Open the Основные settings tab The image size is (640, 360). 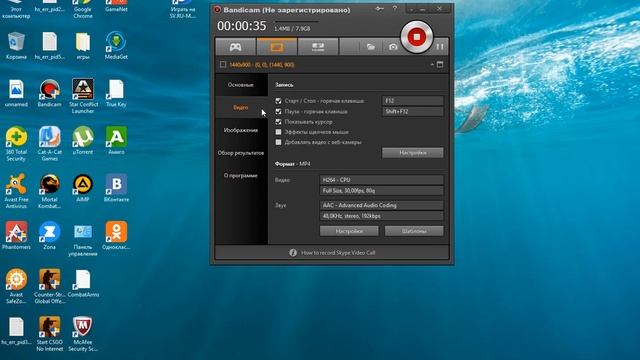click(241, 85)
